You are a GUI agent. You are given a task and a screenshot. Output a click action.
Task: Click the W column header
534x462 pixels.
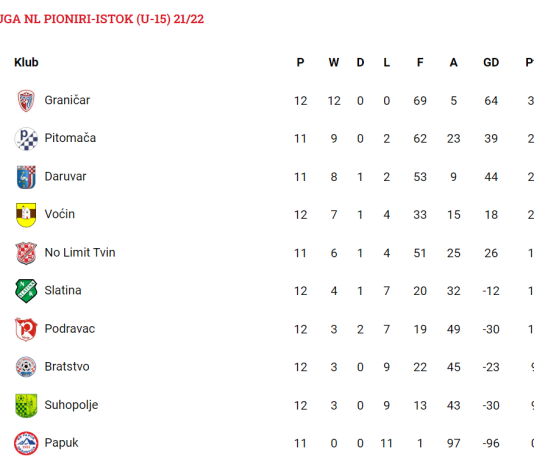pos(334,62)
